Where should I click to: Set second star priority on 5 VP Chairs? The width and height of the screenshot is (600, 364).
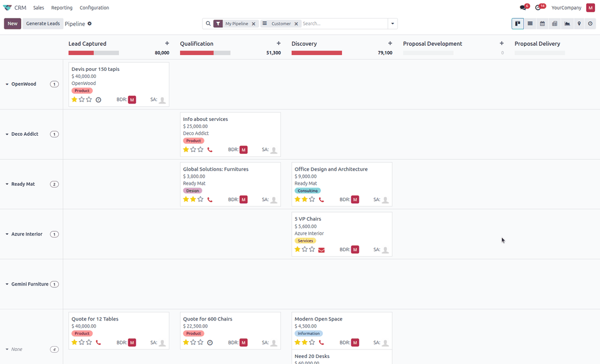pyautogui.click(x=304, y=249)
